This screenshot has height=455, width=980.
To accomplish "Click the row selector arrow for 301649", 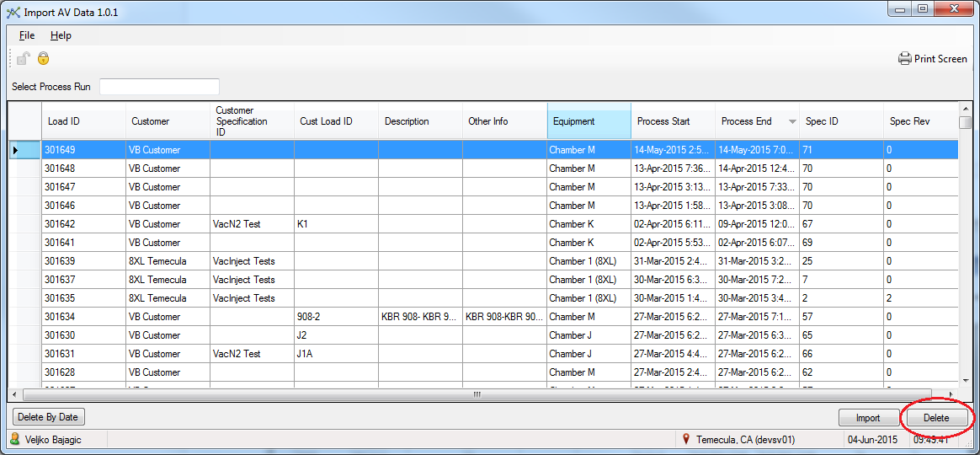I will click(x=15, y=150).
